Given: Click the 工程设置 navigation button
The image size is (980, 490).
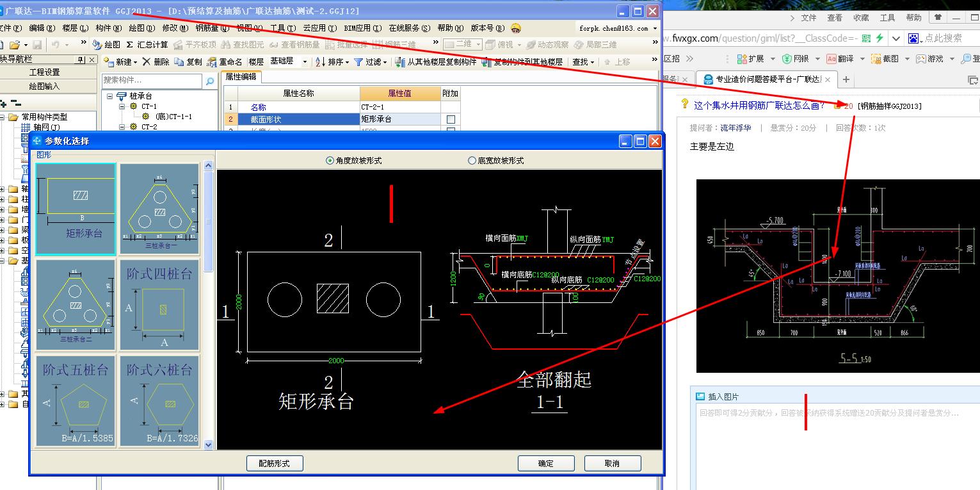Looking at the screenshot, I should pyautogui.click(x=44, y=72).
